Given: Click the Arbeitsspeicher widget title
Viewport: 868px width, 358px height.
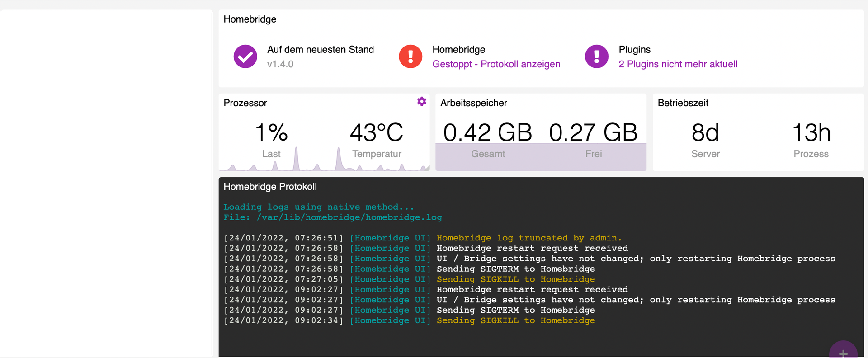Looking at the screenshot, I should coord(473,103).
